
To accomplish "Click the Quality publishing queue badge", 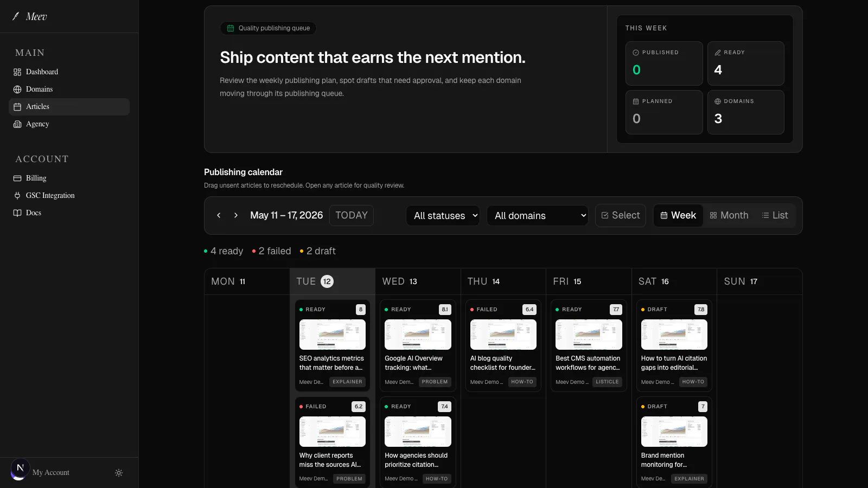I will coord(268,28).
